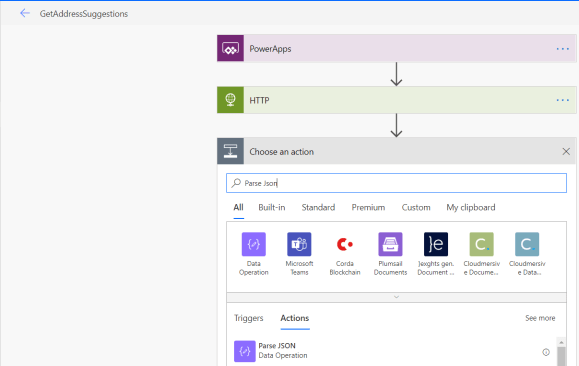The height and width of the screenshot is (366, 579).
Task: Open the PowerApps step ellipsis menu
Action: point(562,49)
